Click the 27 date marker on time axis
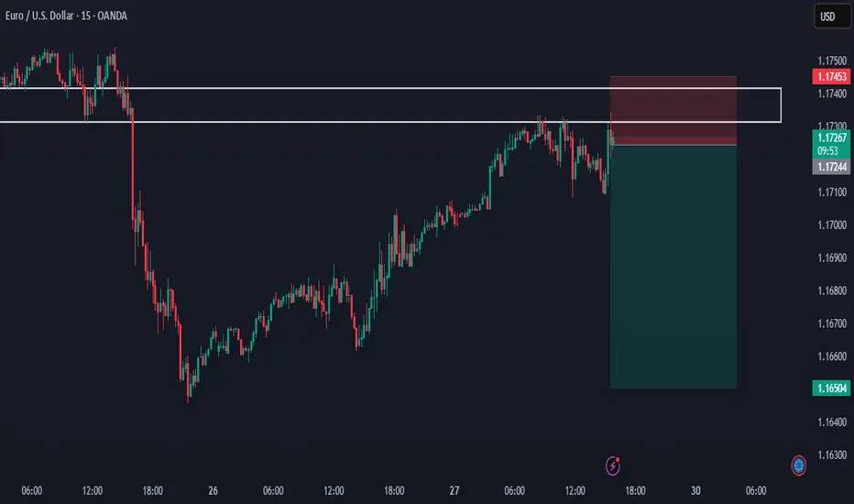854x504 pixels. click(x=454, y=490)
